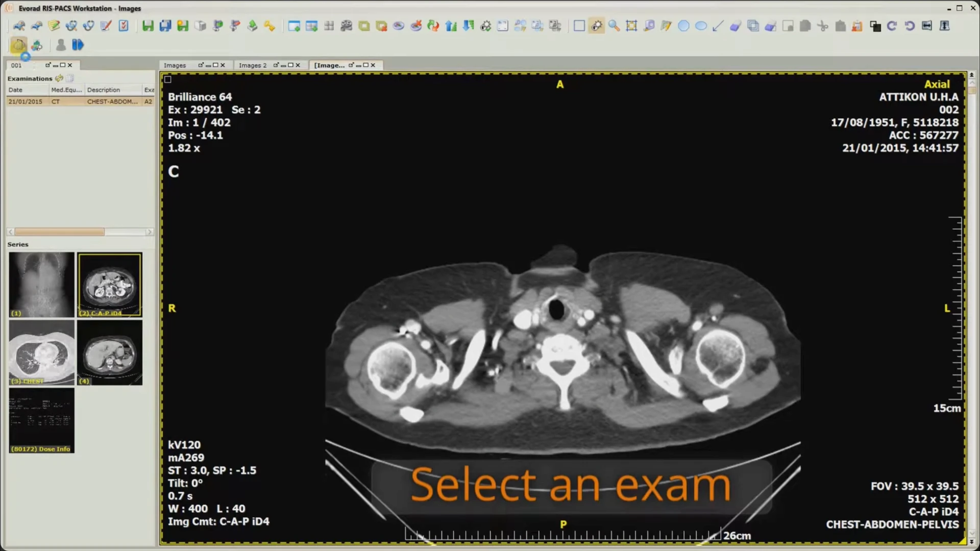The width and height of the screenshot is (980, 551).
Task: Select the 21/01/2015 CT examination row
Action: click(81, 102)
